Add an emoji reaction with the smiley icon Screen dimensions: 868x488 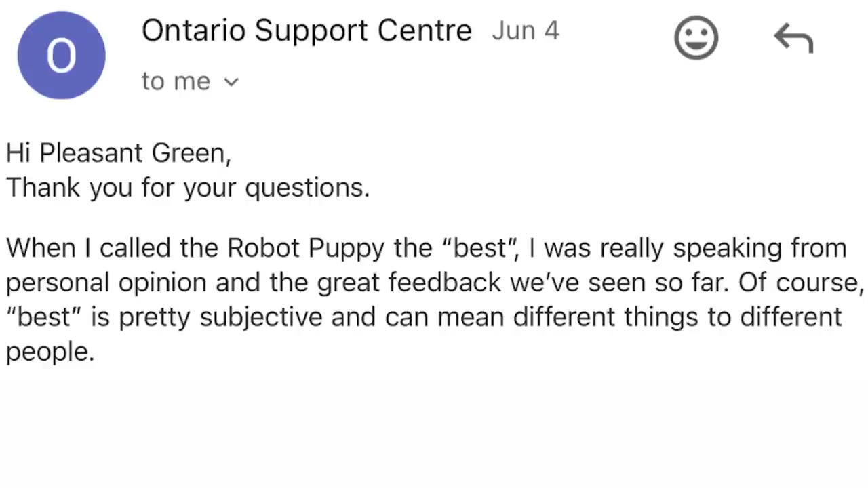click(x=696, y=38)
